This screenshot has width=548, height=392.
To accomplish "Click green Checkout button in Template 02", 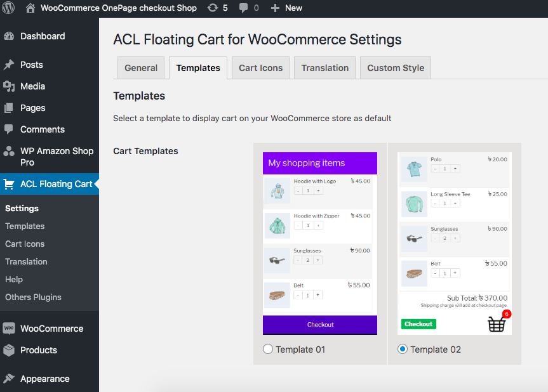I will pos(418,324).
